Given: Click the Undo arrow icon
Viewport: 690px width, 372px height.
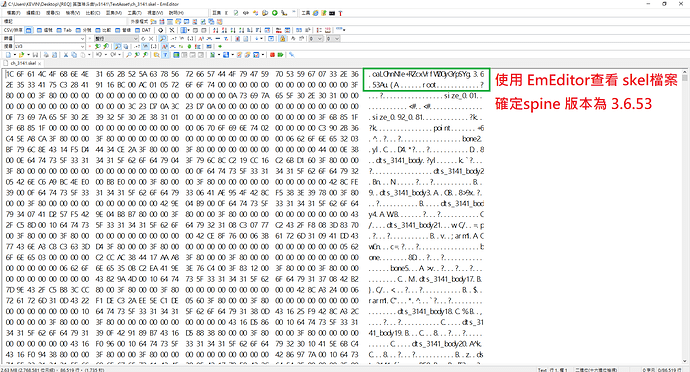Looking at the screenshot, I should click(98, 55).
